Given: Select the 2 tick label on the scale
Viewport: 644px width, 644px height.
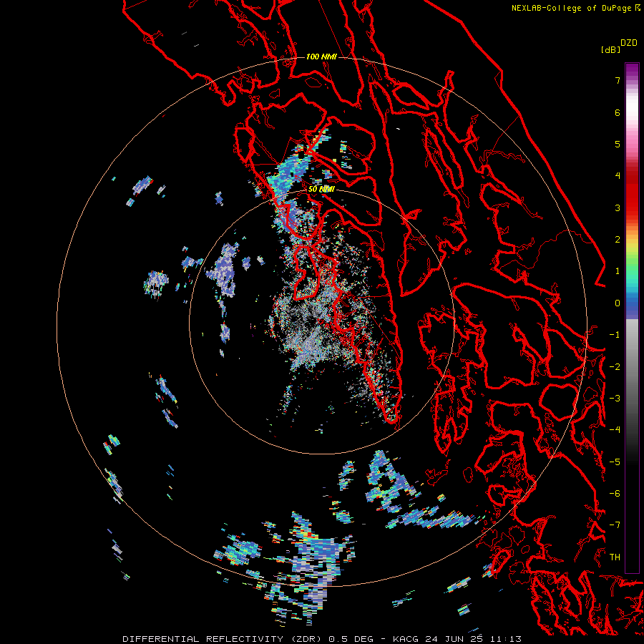Looking at the screenshot, I should 618,240.
